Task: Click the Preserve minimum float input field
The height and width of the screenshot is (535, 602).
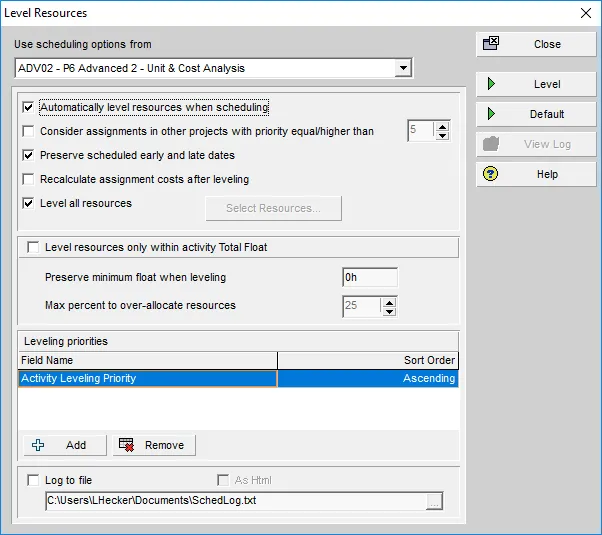Action: click(369, 278)
